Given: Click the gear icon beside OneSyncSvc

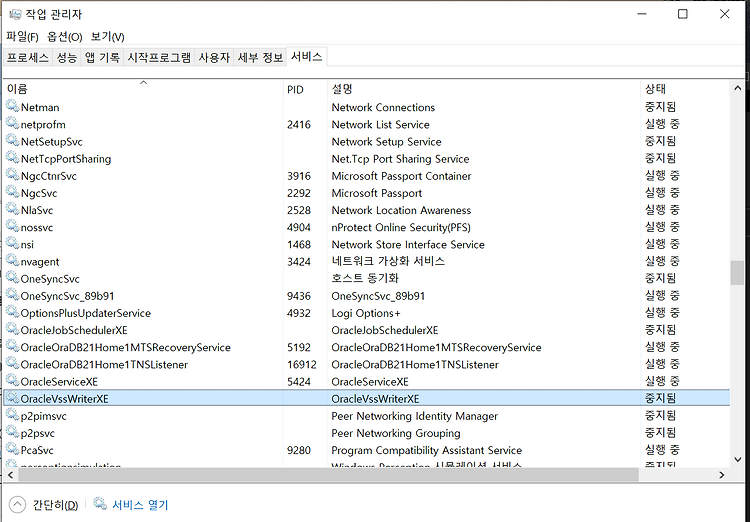Looking at the screenshot, I should click(x=12, y=278).
